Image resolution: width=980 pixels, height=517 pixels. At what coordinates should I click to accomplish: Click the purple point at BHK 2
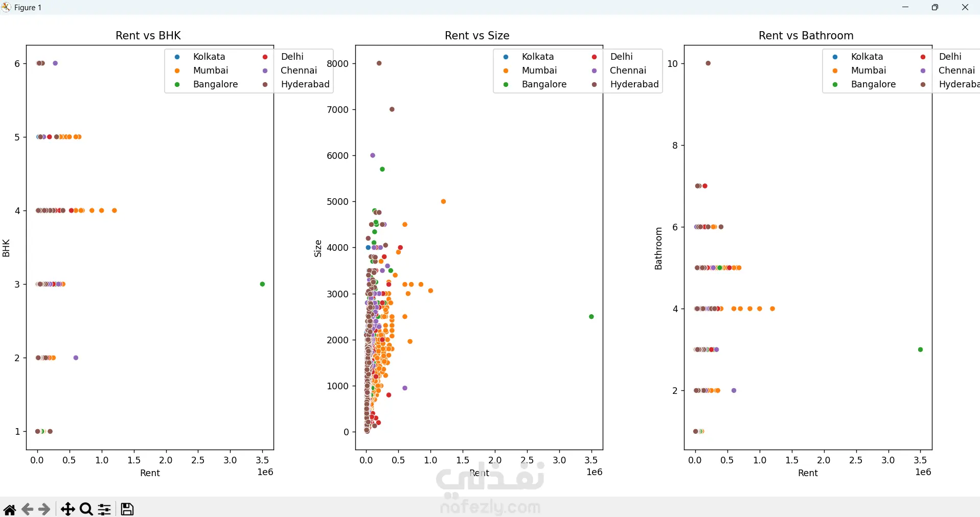coord(76,358)
